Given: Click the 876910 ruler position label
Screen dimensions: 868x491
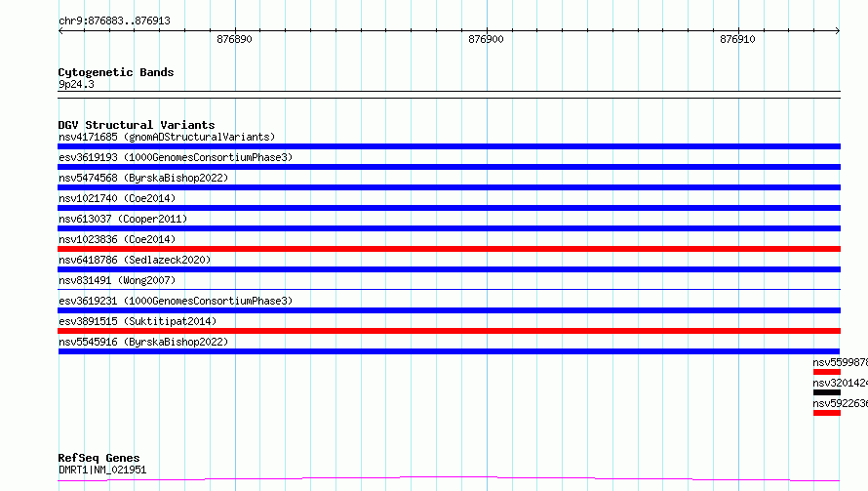Looking at the screenshot, I should 737,39.
